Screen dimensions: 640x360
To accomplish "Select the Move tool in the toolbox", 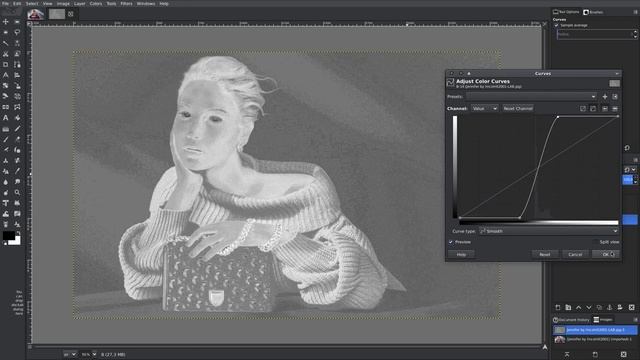I will pos(6,22).
